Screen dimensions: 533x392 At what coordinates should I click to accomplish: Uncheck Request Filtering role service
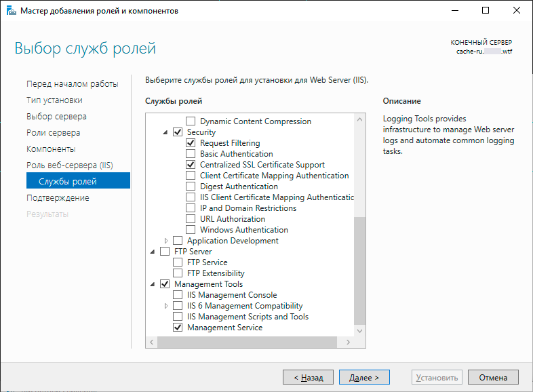pyautogui.click(x=191, y=143)
